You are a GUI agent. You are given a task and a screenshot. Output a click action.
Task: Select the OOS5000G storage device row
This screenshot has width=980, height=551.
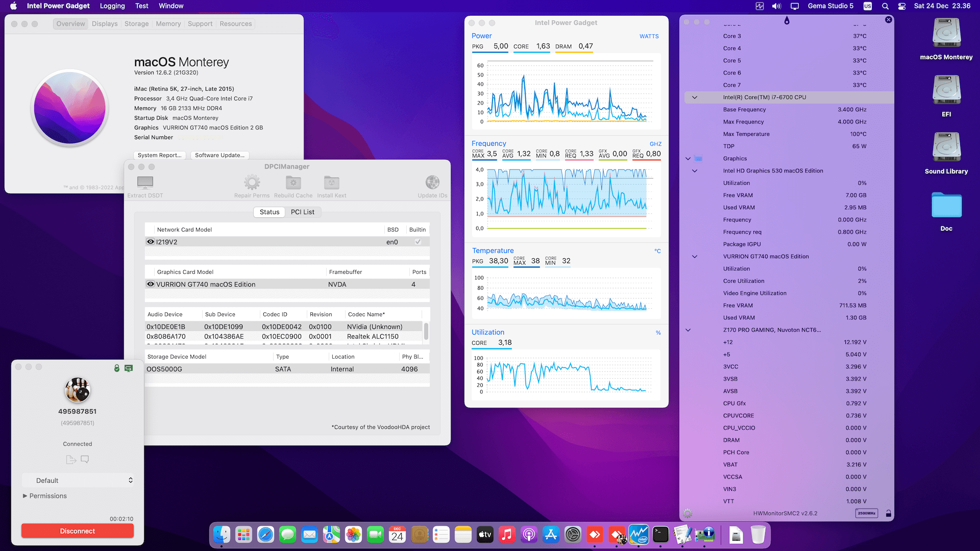pyautogui.click(x=287, y=369)
